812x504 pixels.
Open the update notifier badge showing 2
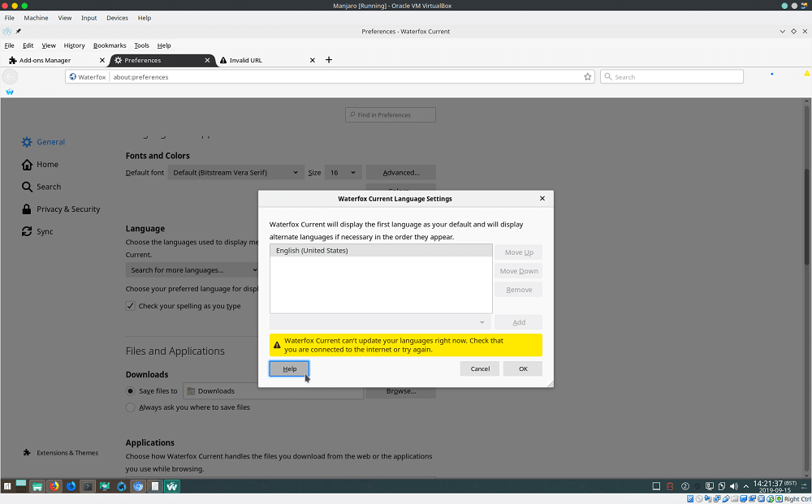point(685,486)
